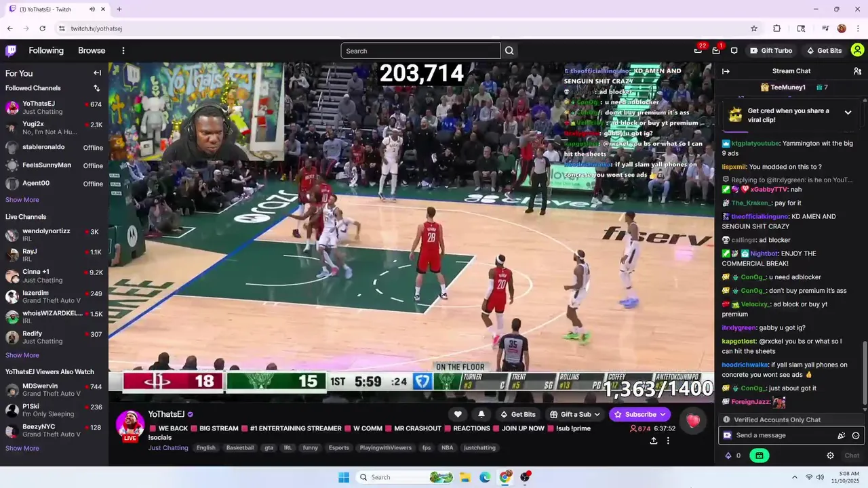868x488 pixels.
Task: Bookmark this page with the star icon
Action: click(x=753, y=28)
